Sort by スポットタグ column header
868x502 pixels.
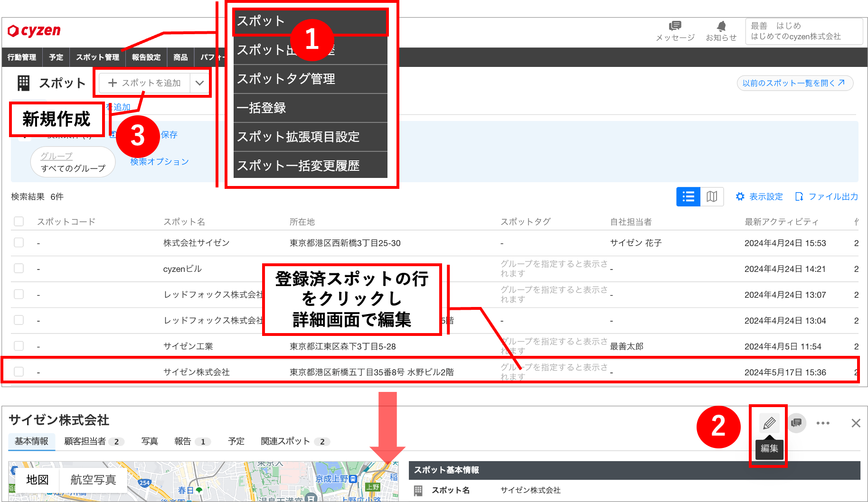(526, 222)
